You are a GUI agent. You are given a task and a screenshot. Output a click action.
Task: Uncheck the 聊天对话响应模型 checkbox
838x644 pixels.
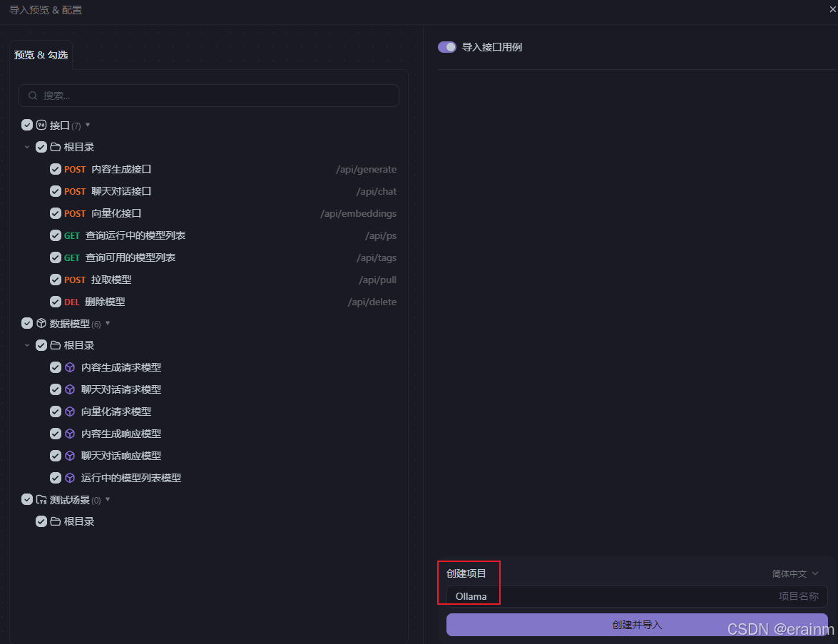pyautogui.click(x=56, y=456)
